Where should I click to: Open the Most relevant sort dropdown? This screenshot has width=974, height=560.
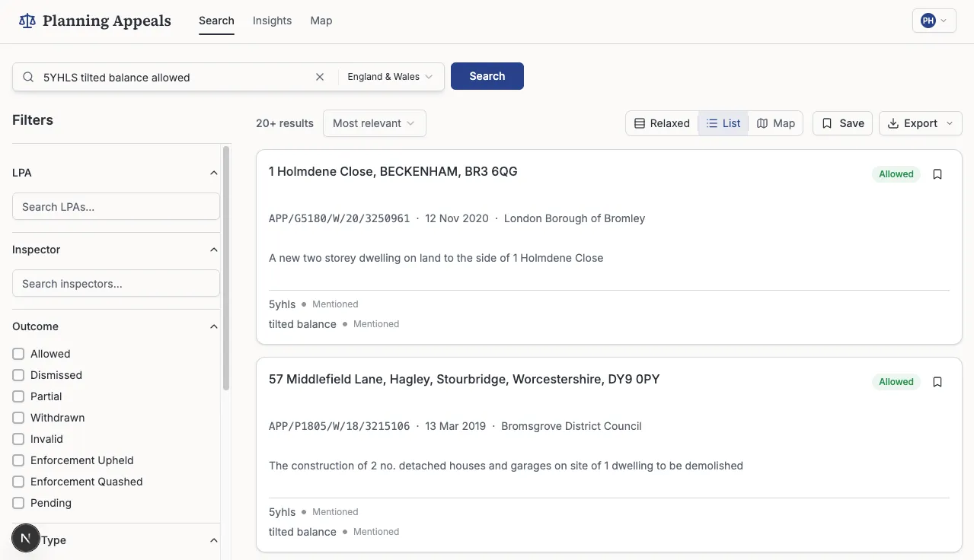(x=374, y=123)
